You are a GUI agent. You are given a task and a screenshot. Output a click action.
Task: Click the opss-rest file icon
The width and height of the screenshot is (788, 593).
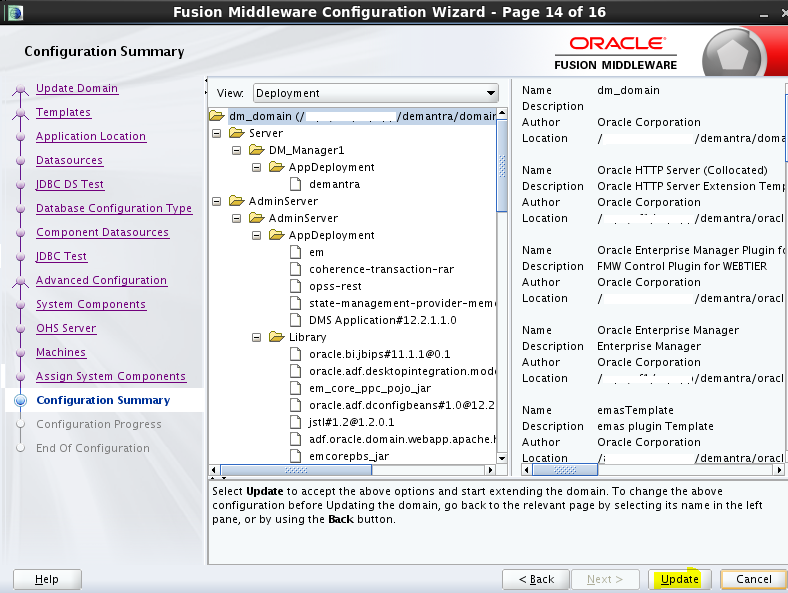click(296, 286)
